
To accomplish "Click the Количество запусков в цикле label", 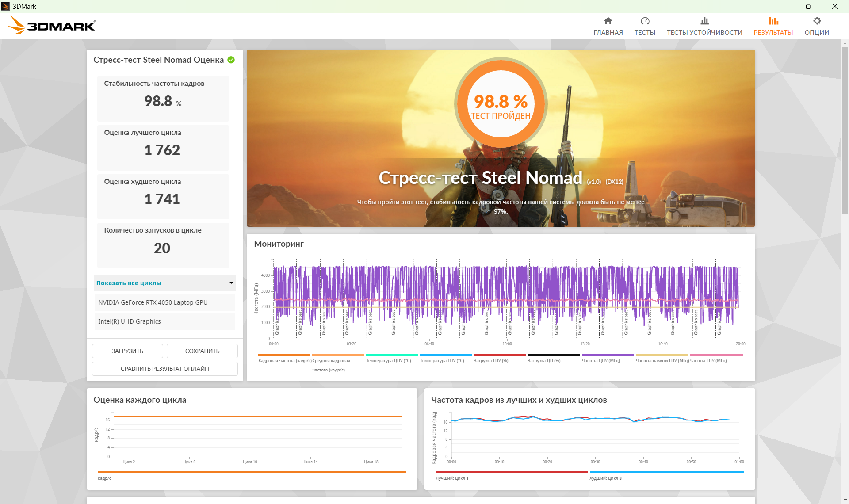I will point(153,230).
